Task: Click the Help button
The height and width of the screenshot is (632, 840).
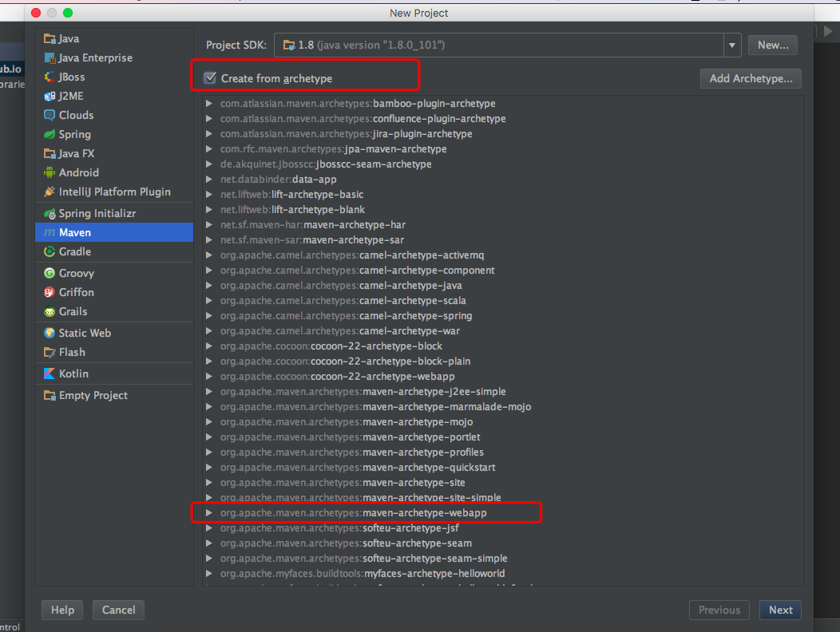Action: tap(62, 610)
